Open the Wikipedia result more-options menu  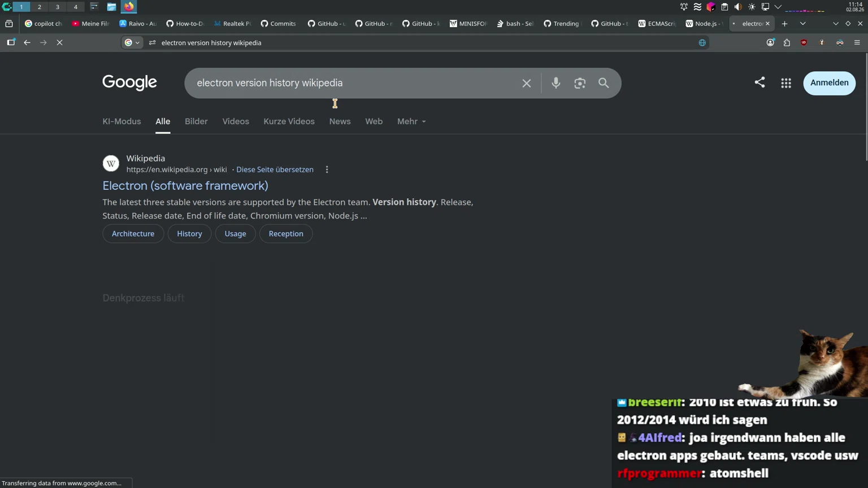327,169
